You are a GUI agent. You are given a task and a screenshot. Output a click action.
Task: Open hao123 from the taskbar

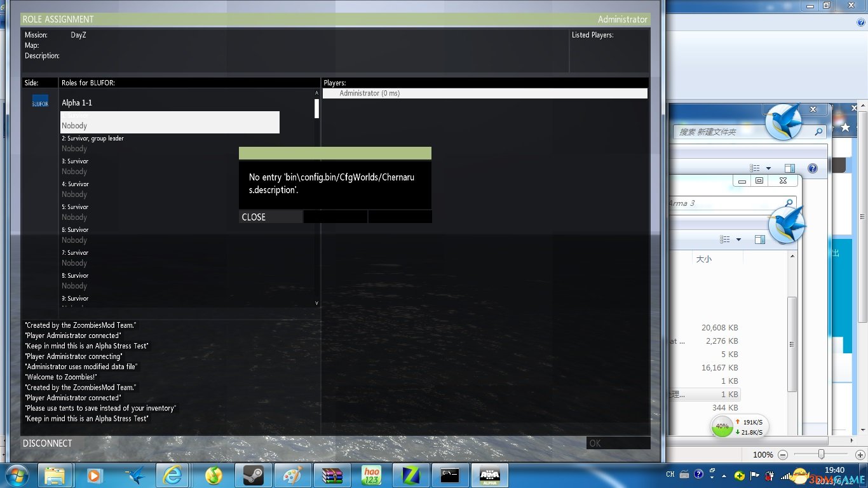point(371,475)
